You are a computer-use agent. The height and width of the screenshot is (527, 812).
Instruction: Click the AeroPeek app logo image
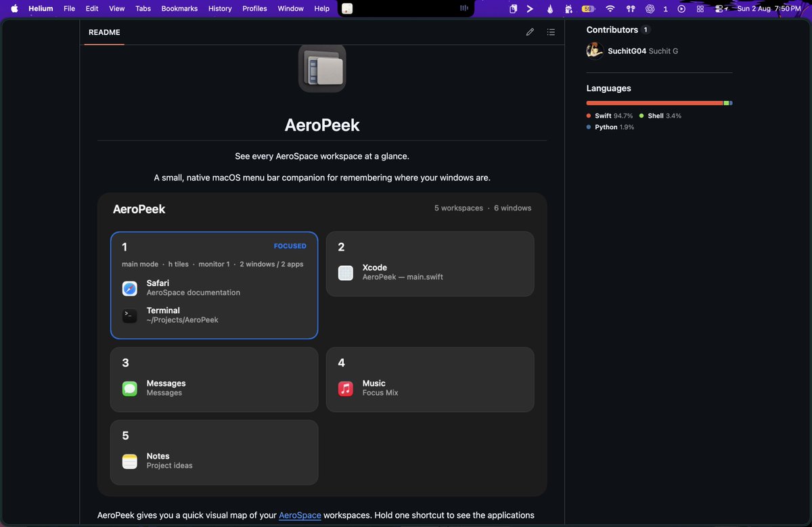(322, 68)
